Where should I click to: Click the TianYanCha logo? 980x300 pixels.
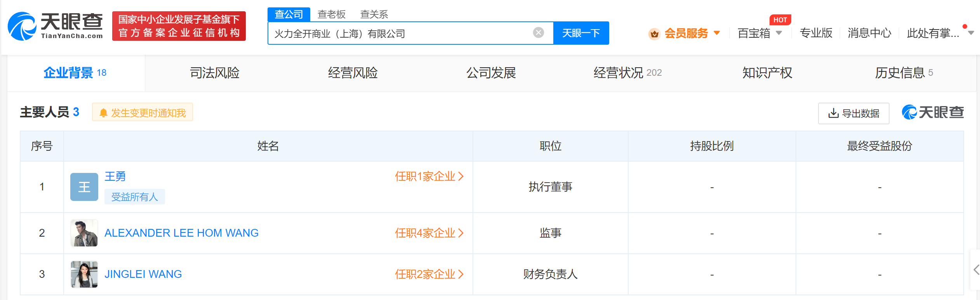(x=55, y=26)
